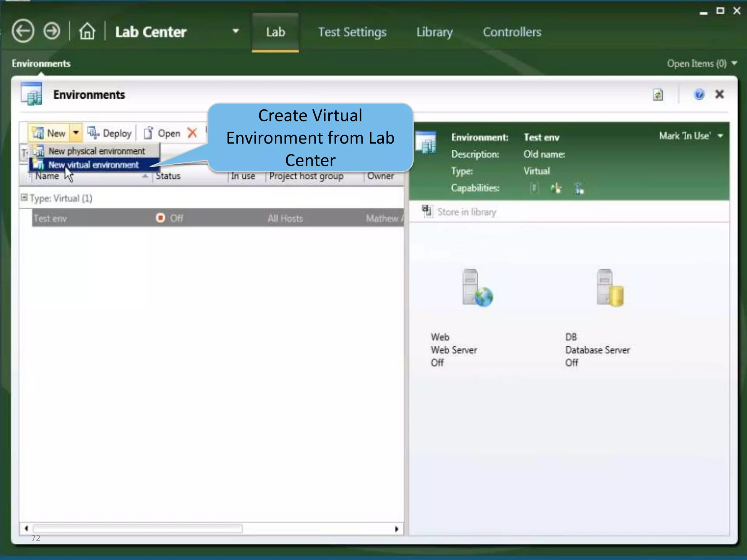Switch to the Test Settings tab
This screenshot has width=747, height=560.
[352, 32]
